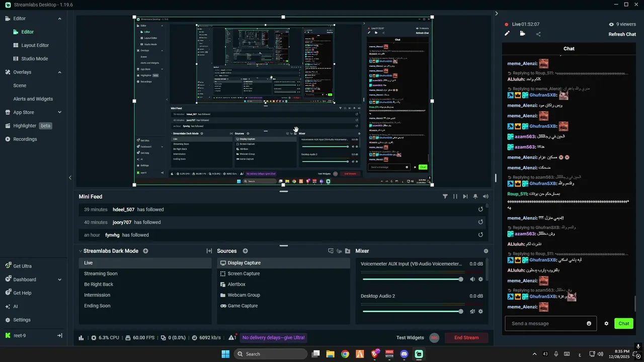Expand the Dashboard section chevron
Viewport: 644px width, 362px height.
click(59, 280)
